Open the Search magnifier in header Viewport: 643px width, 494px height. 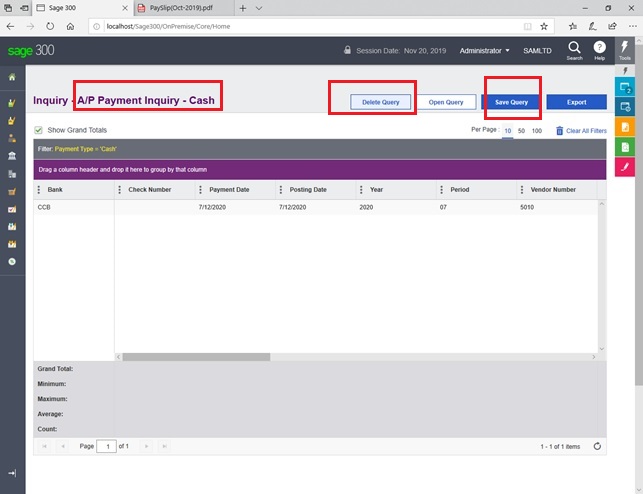(574, 50)
